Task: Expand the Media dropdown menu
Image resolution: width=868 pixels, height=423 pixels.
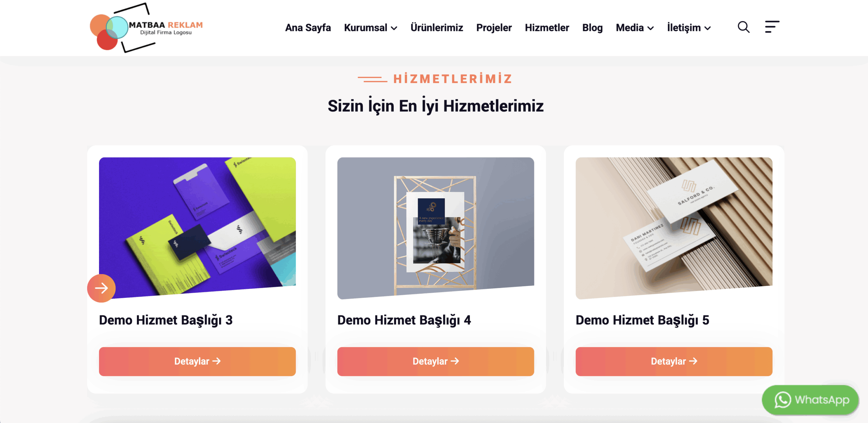Action: pos(635,28)
